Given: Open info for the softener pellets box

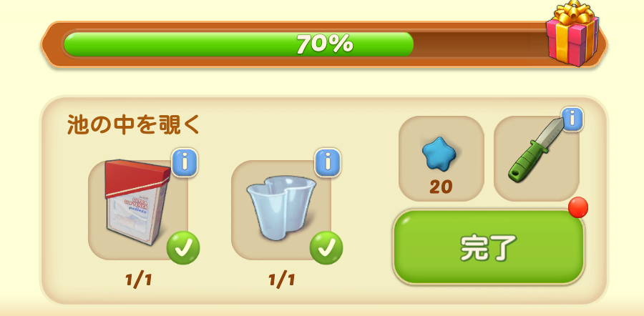Looking at the screenshot, I should pos(185,163).
